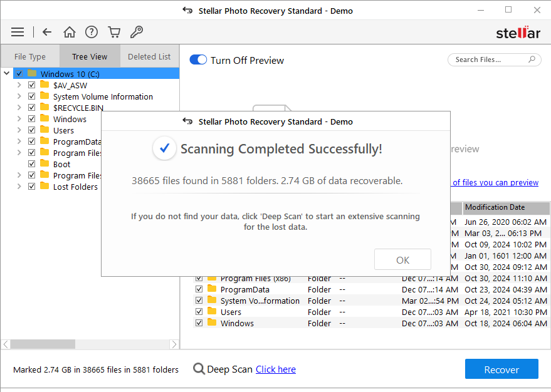The height and width of the screenshot is (392, 551).
Task: Start Deep Scan via the Click here link
Action: pos(275,369)
